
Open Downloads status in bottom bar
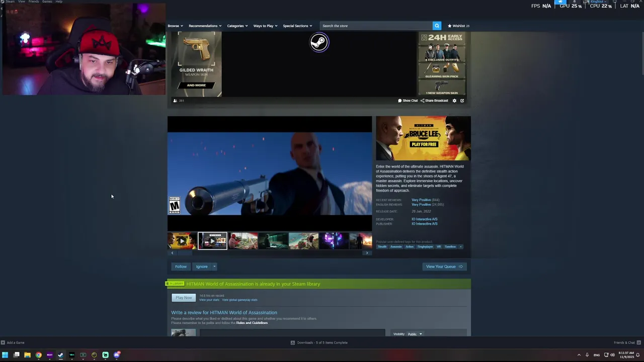pos(319,342)
